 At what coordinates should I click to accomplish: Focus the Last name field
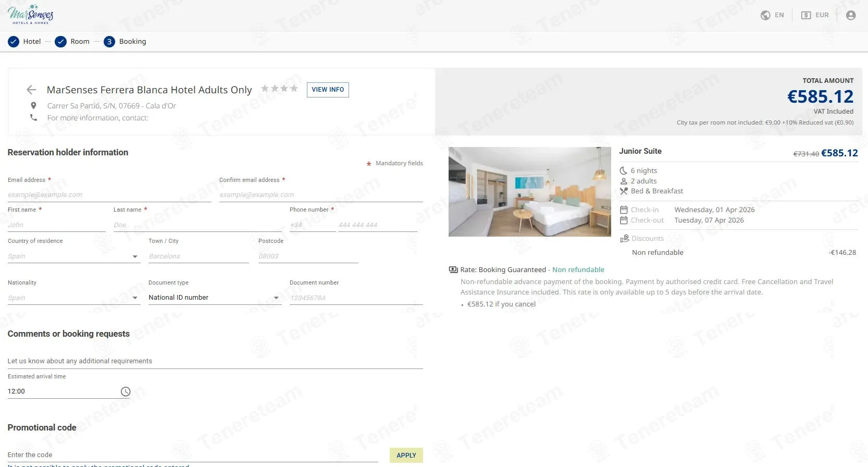pos(197,225)
